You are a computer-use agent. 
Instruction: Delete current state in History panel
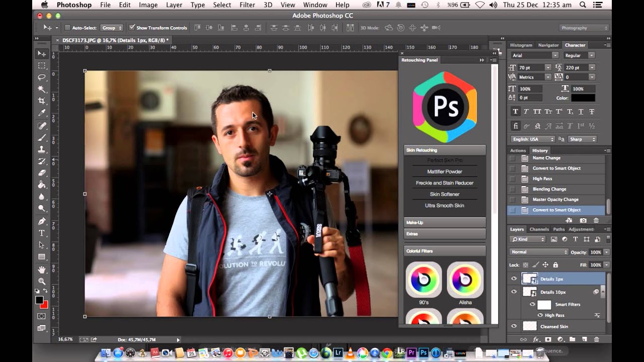[x=596, y=220]
